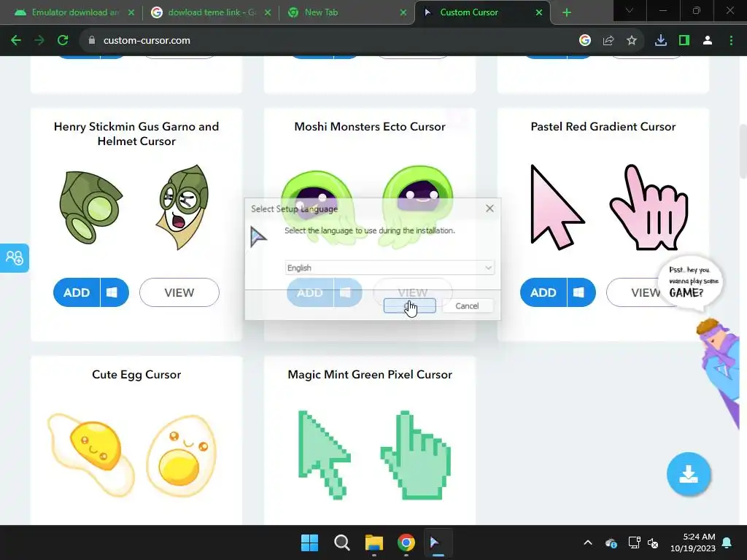Confirm language with the OK button
The width and height of the screenshot is (747, 560).
tap(410, 306)
